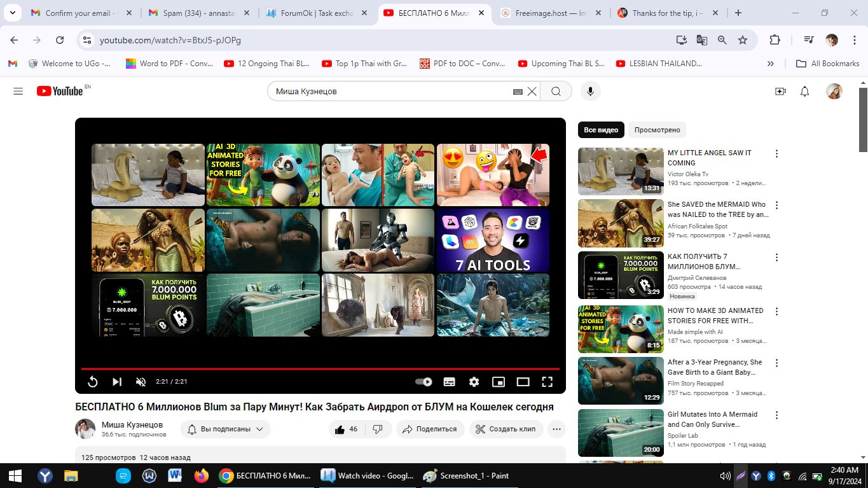Expand hidden bookmarks chevron
Screen dimensions: 868x488
pyautogui.click(x=771, y=63)
